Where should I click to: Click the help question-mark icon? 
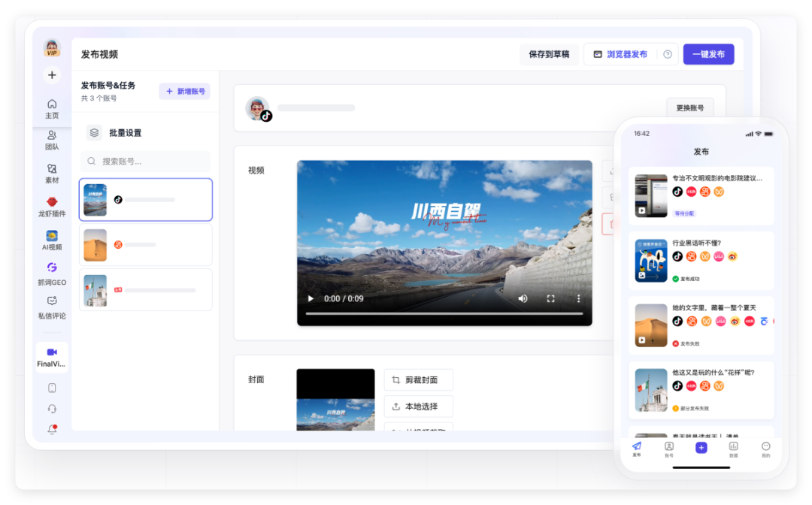pos(668,54)
